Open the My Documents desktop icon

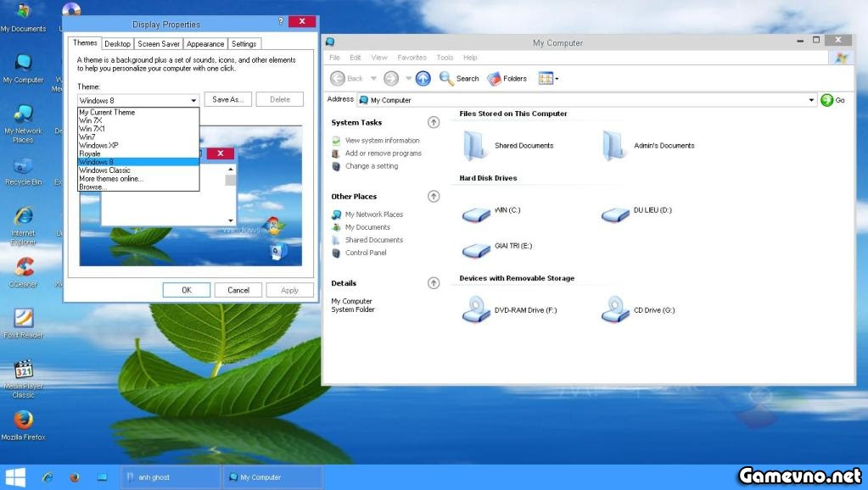pos(23,17)
